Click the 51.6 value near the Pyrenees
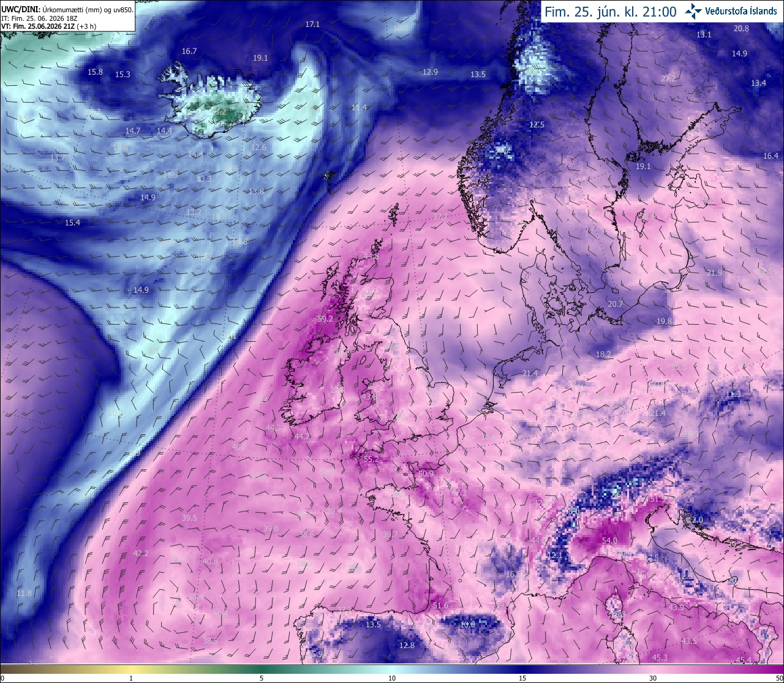 pyautogui.click(x=440, y=605)
